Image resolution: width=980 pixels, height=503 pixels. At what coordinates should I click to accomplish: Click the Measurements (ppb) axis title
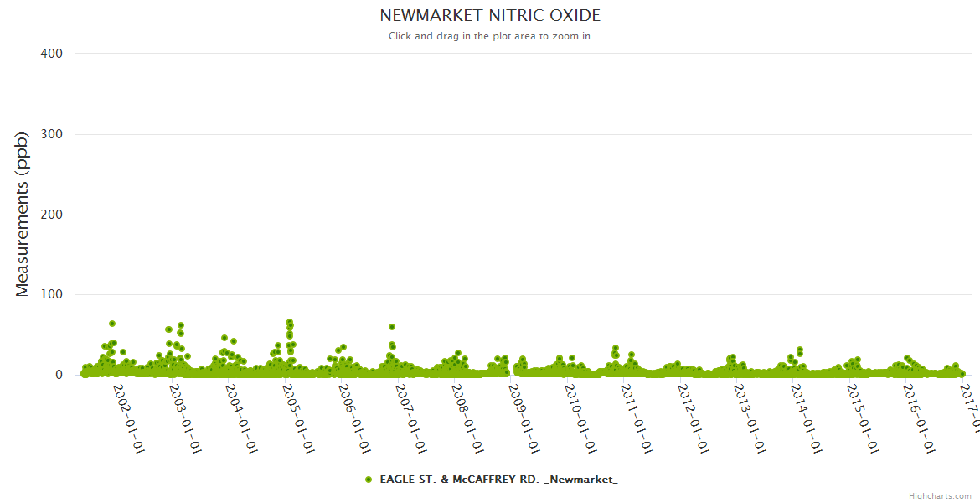23,215
